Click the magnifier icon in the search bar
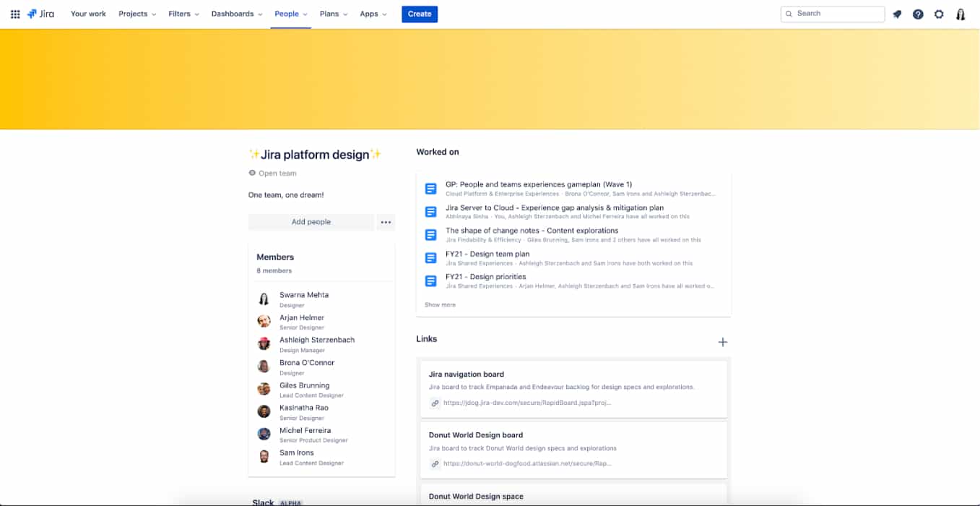Viewport: 980px width, 506px height. click(x=789, y=14)
